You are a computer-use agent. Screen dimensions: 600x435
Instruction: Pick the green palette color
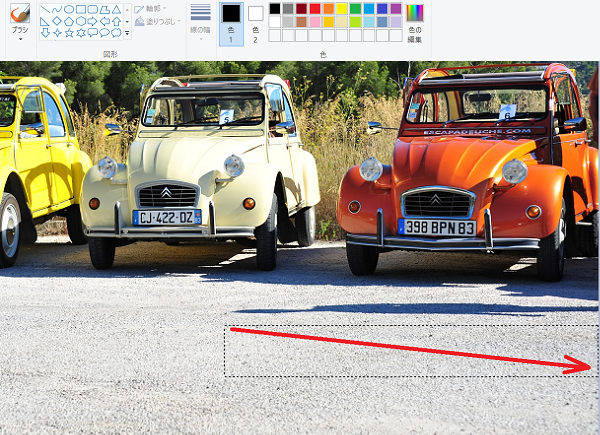click(x=355, y=8)
